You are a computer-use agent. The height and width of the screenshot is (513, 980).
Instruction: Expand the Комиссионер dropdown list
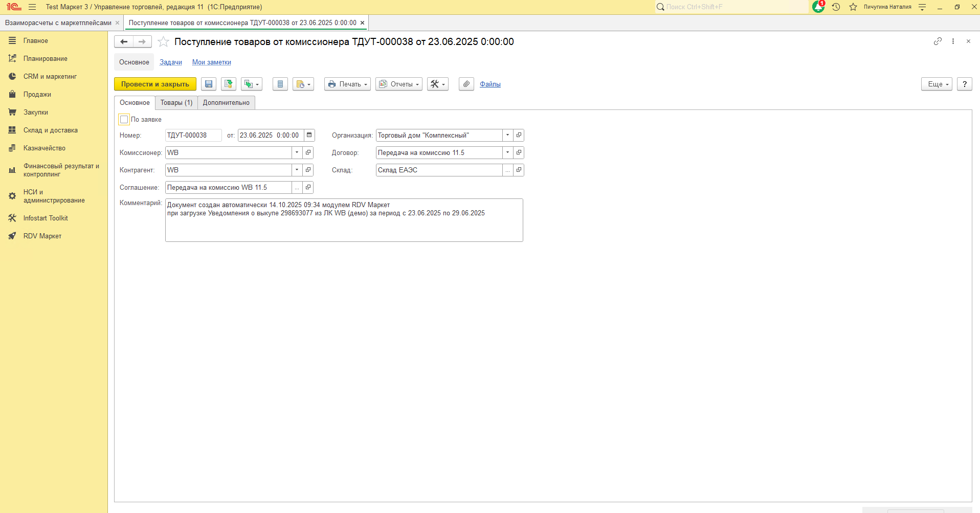(x=297, y=153)
